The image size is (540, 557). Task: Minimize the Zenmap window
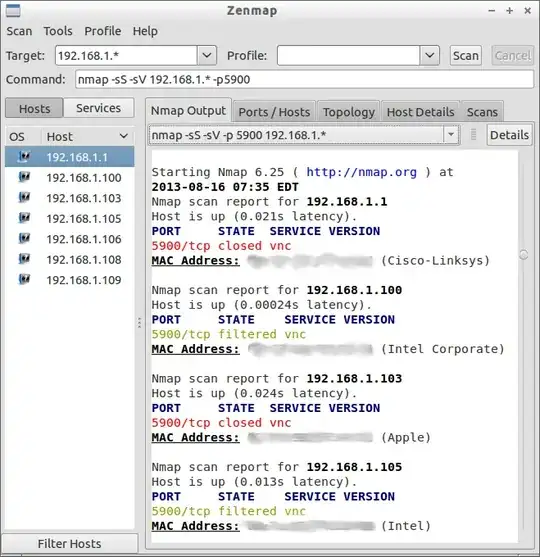[x=492, y=11]
